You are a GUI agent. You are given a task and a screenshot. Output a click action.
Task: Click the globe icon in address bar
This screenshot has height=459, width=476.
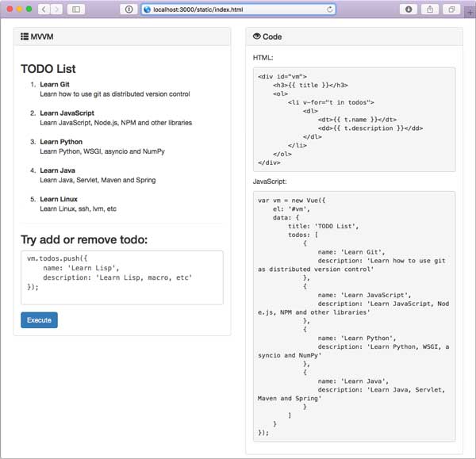148,10
